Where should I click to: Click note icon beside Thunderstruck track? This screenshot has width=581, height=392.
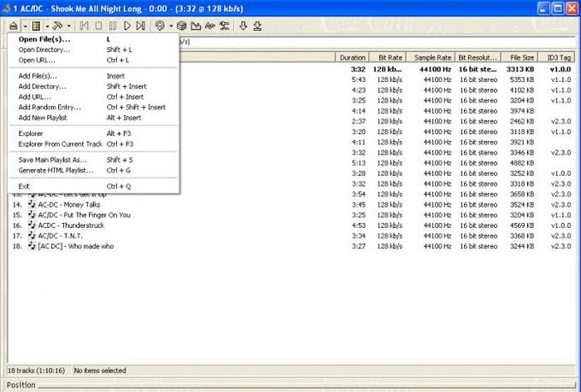32,225
